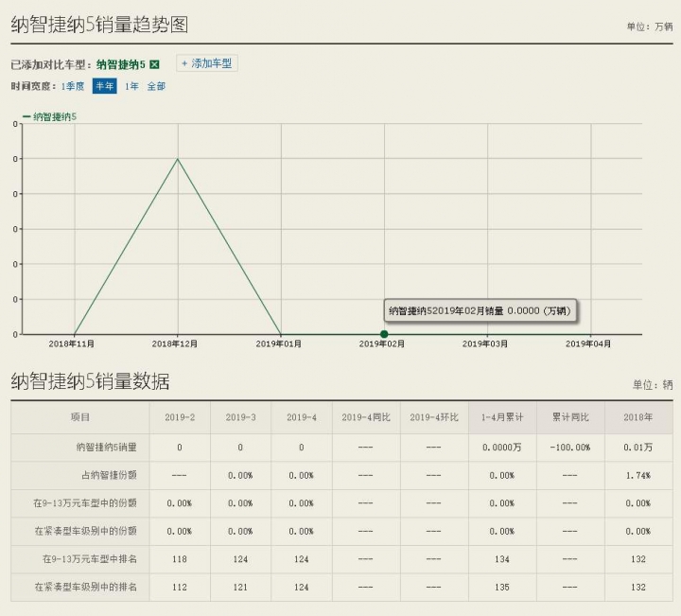The height and width of the screenshot is (616, 681).
Task: Click the 累计同比 column header
Action: [570, 417]
